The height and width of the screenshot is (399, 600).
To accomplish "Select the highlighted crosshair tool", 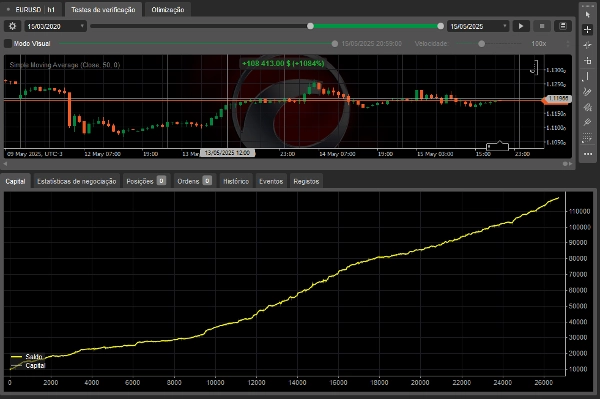I will pyautogui.click(x=587, y=29).
